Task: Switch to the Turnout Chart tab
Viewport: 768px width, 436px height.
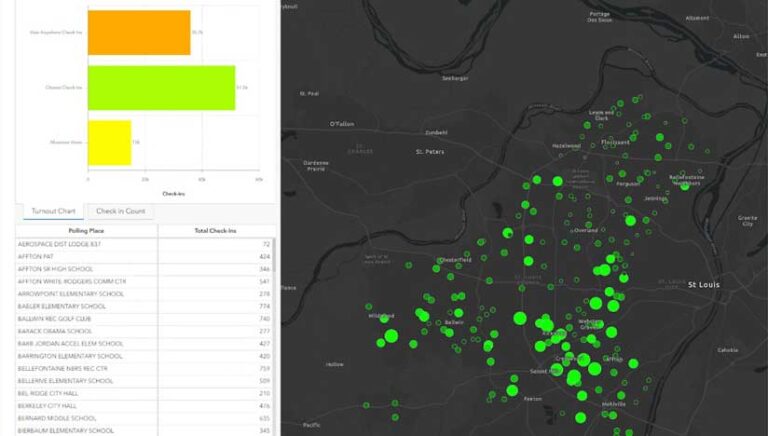Action: [x=53, y=211]
